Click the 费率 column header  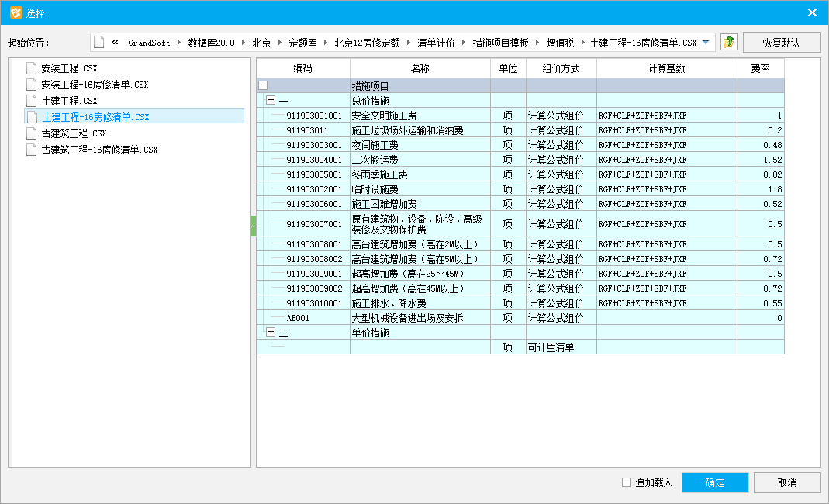click(760, 68)
